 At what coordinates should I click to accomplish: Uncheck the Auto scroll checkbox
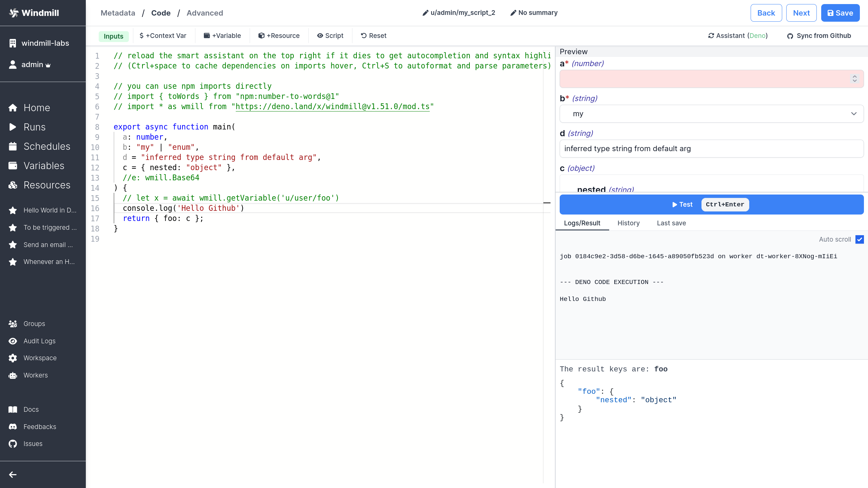pos(860,239)
